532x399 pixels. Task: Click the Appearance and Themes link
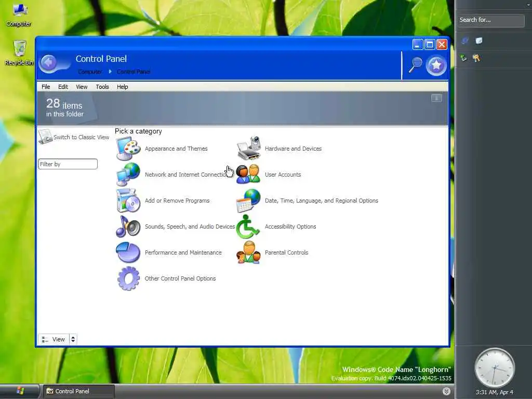pyautogui.click(x=176, y=149)
